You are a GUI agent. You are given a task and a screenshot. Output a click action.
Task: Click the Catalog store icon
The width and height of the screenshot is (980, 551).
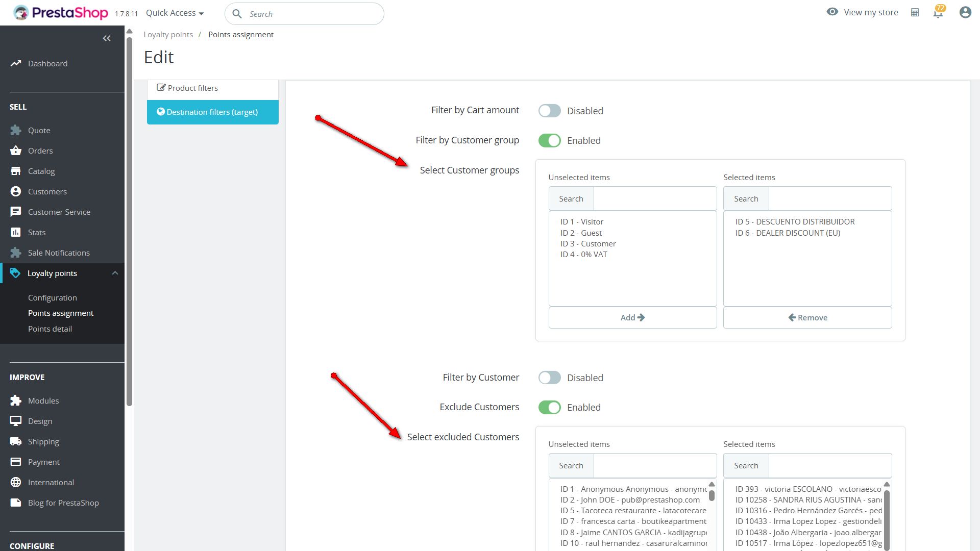tap(16, 171)
